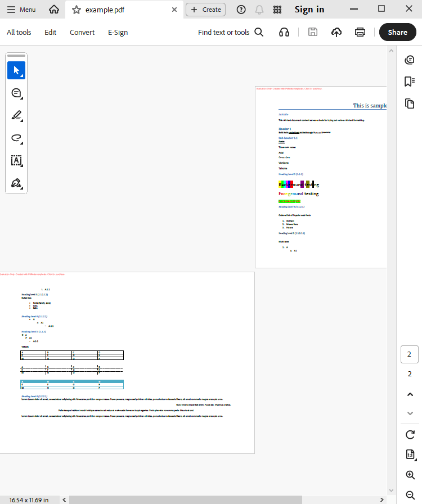Open the Read Aloud headphones icon
Viewport: 422px width, 504px height.
click(284, 33)
